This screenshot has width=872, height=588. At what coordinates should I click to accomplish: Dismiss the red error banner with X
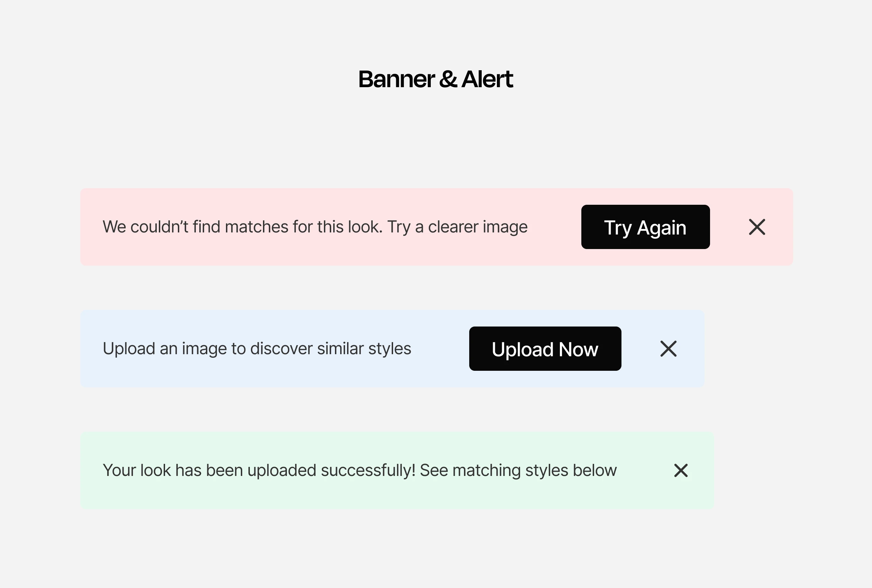757,227
